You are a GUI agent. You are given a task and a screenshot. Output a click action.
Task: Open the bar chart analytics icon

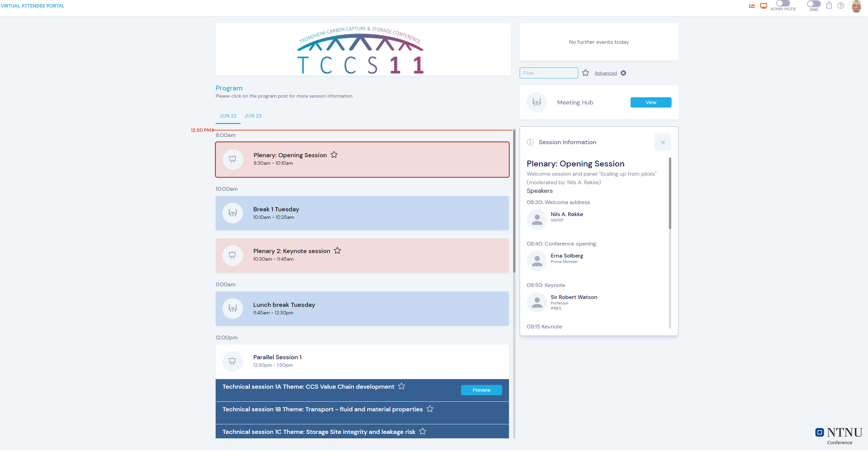click(752, 6)
